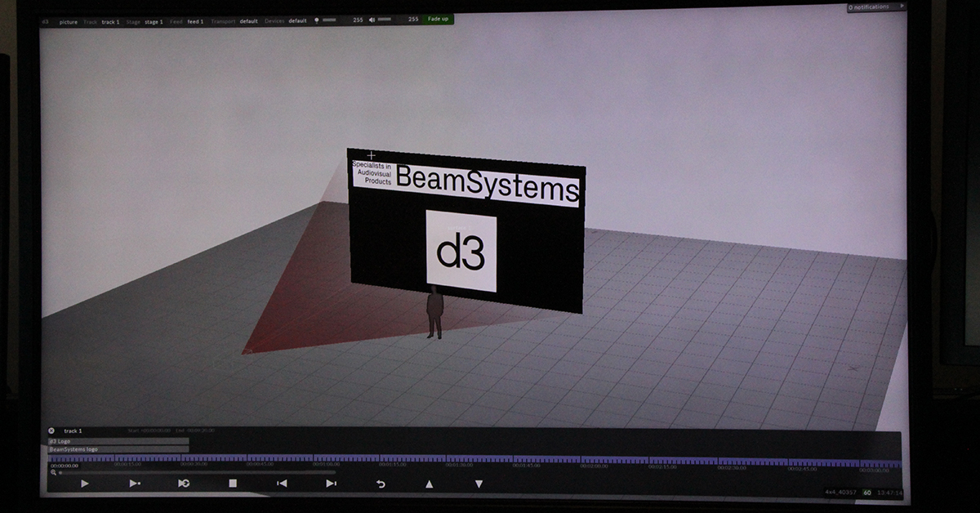
Task: Click the up triangle transport button
Action: [x=430, y=484]
